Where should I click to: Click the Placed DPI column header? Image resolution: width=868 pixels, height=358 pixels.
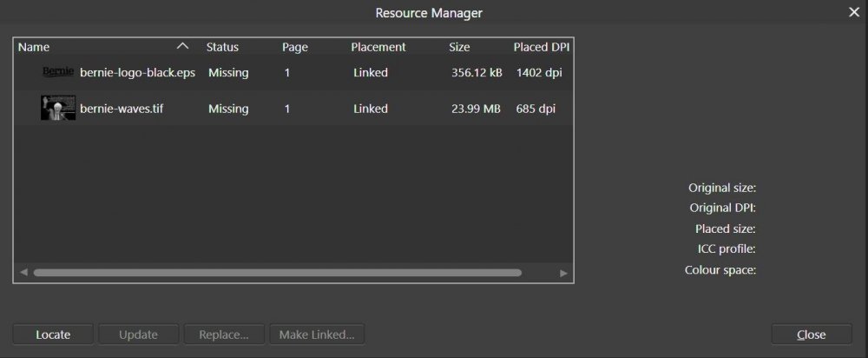tap(541, 47)
